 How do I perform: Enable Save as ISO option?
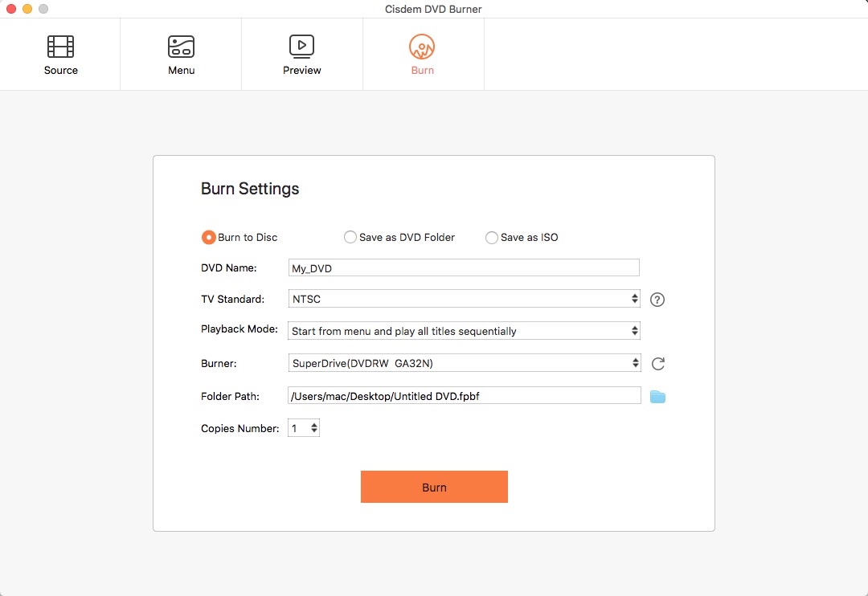(x=492, y=237)
